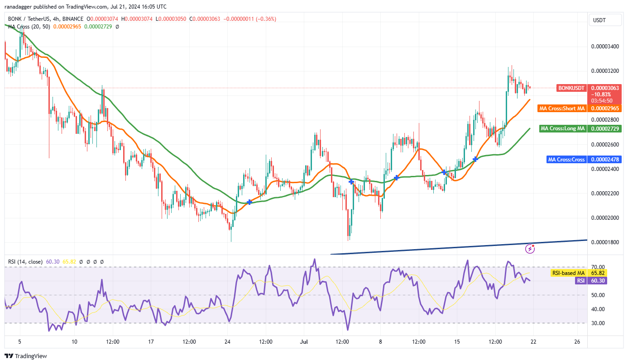Click the red BONKUSDT price label
This screenshot has width=628, height=364.
point(571,88)
